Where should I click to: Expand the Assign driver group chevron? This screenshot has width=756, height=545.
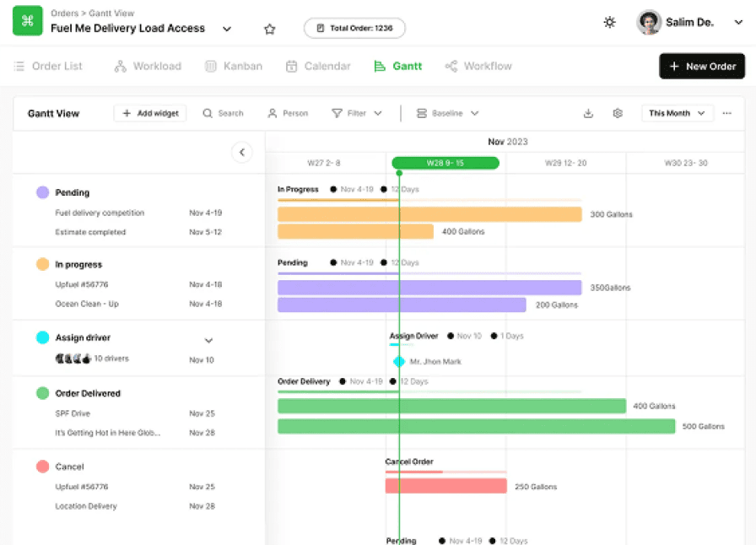tap(208, 340)
